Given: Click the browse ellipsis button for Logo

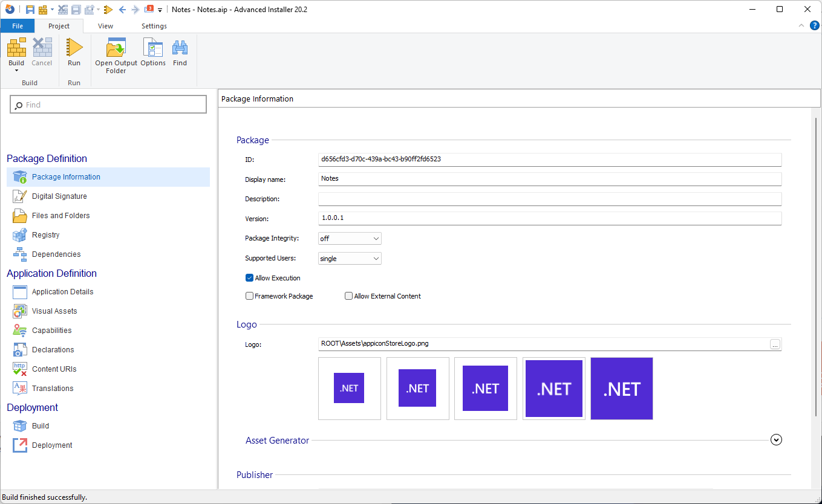Looking at the screenshot, I should click(775, 344).
